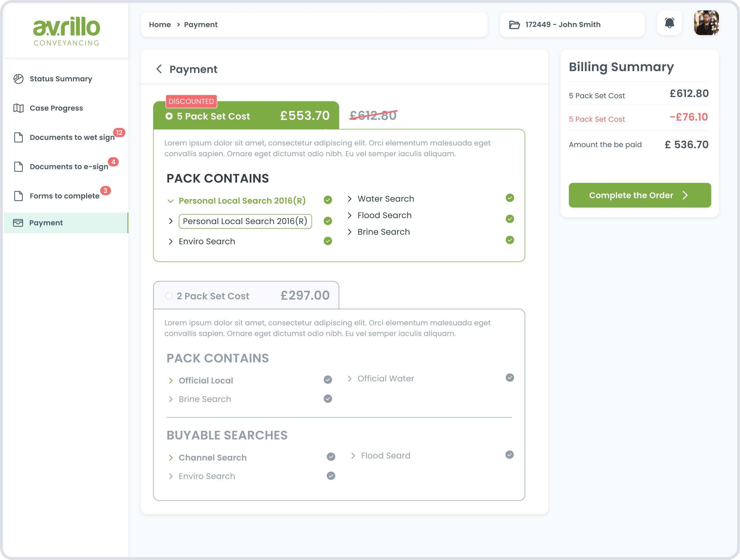Toggle the Official Local grey checkmark

328,379
